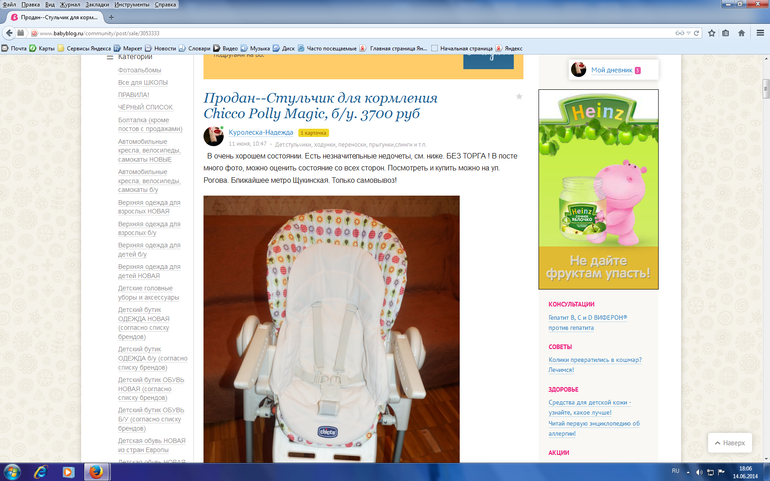The image size is (770, 481).
Task: Open Куролеска-Надежда profile link
Action: [261, 132]
